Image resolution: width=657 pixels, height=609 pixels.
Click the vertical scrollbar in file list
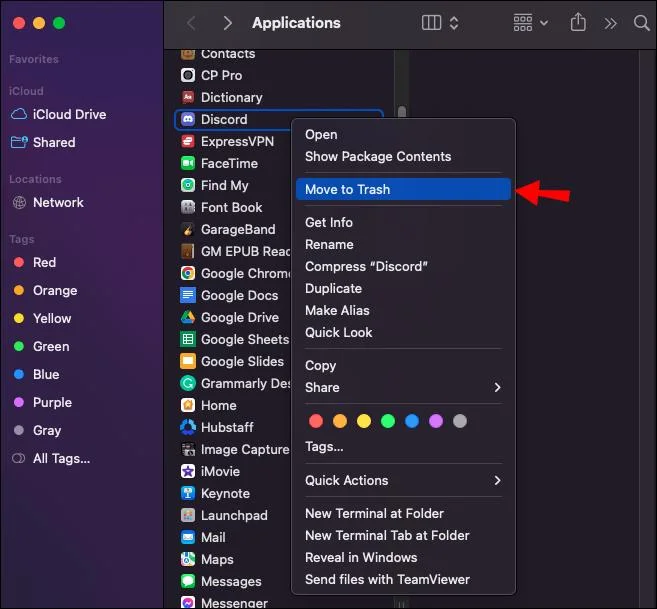click(x=401, y=112)
